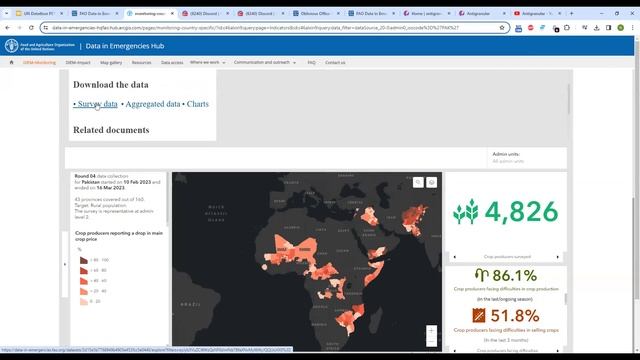Select the lightest 0-20 legend swatch
The width and height of the screenshot is (640, 360).
click(x=84, y=302)
